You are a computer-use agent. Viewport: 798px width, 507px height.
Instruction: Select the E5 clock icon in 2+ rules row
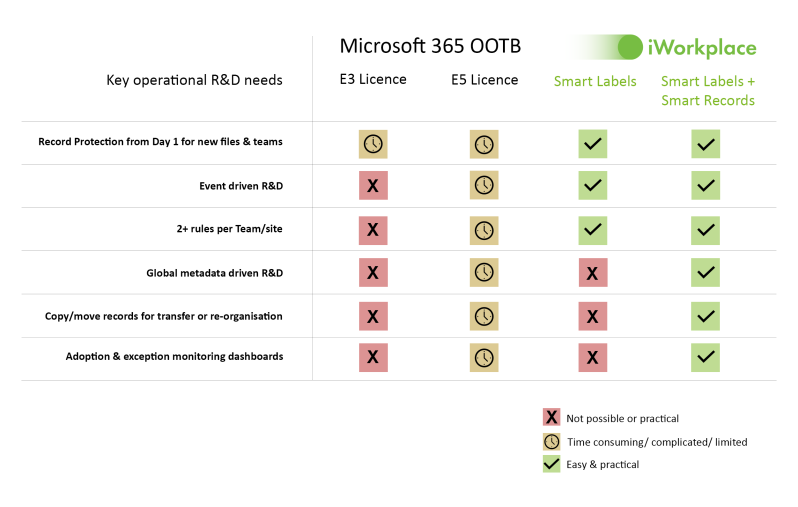tap(484, 231)
